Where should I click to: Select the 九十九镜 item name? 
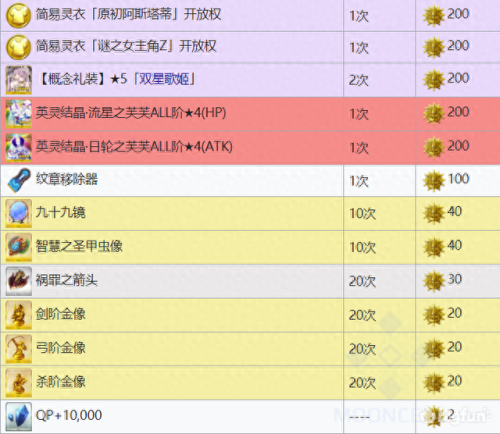click(61, 212)
